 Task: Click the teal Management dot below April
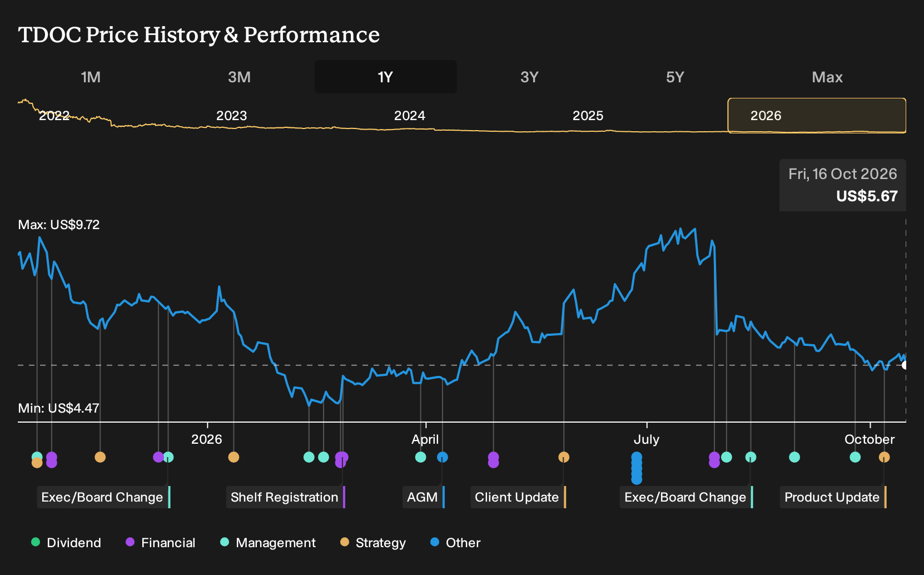pos(421,457)
